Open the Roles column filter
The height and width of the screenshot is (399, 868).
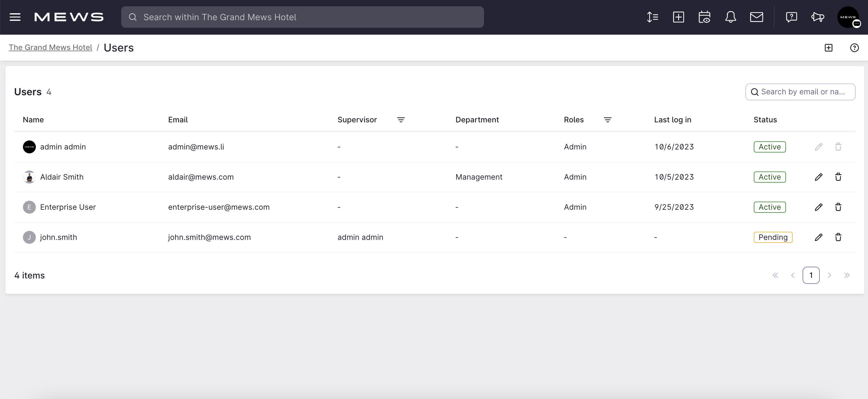click(607, 120)
